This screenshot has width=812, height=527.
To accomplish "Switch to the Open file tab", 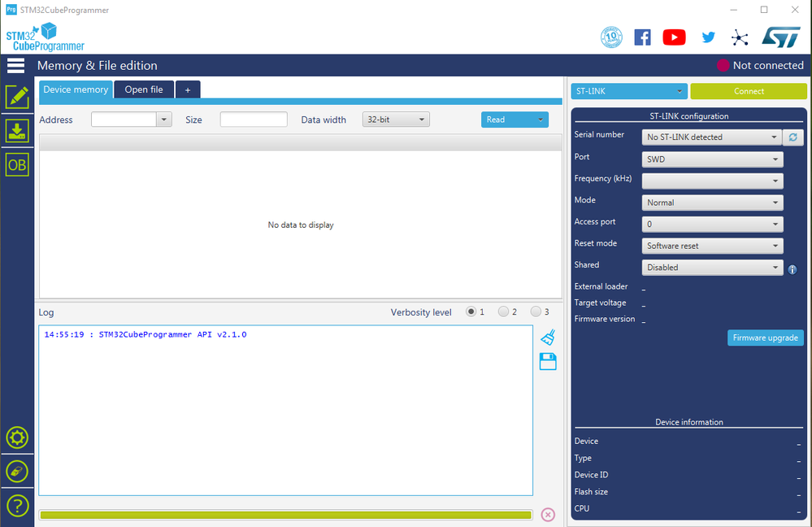I will click(x=144, y=89).
